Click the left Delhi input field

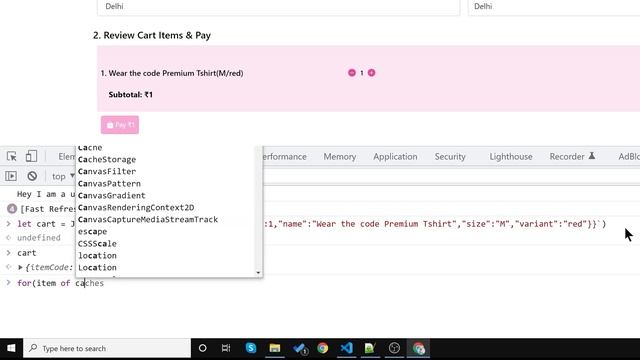point(278,7)
